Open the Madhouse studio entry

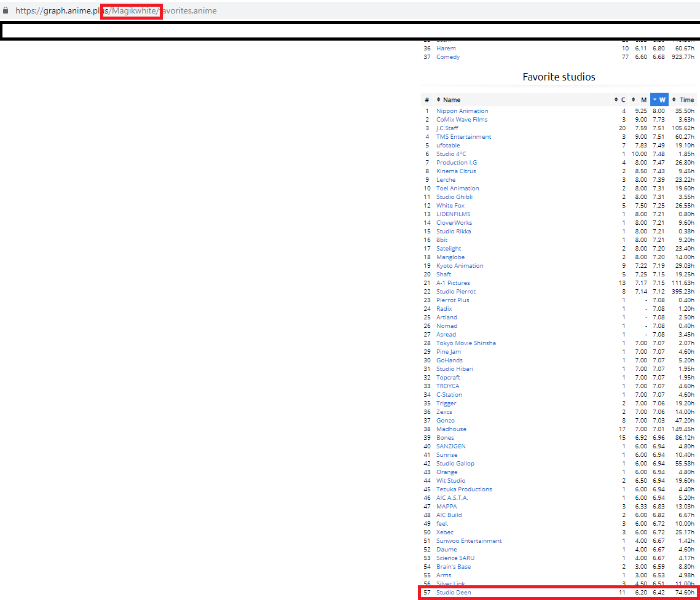point(451,429)
